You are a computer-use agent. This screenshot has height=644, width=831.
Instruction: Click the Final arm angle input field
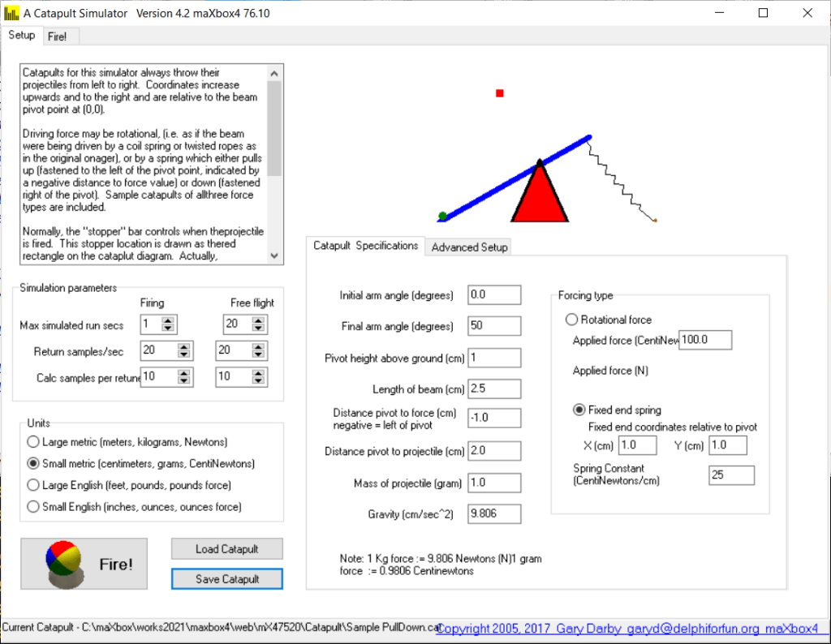tap(493, 326)
